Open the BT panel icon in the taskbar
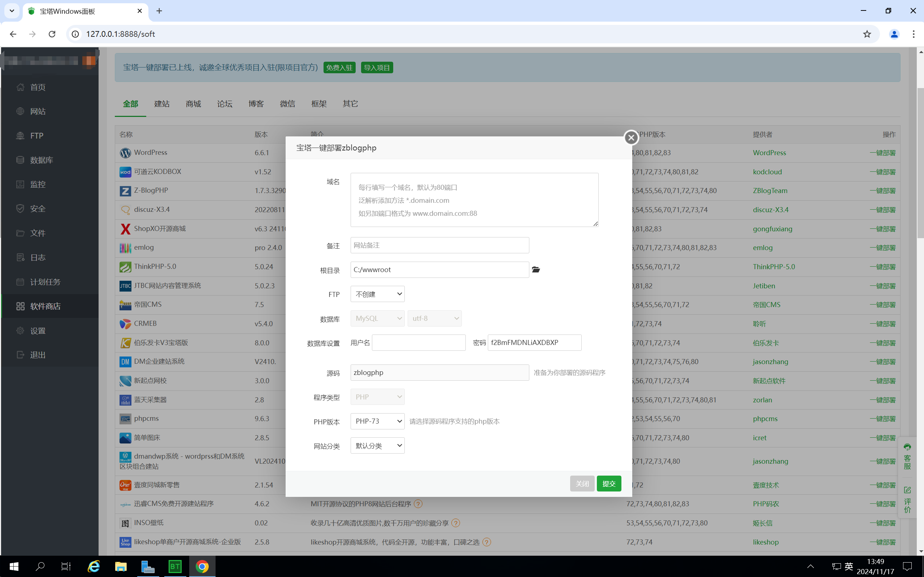This screenshot has height=577, width=924. (175, 566)
